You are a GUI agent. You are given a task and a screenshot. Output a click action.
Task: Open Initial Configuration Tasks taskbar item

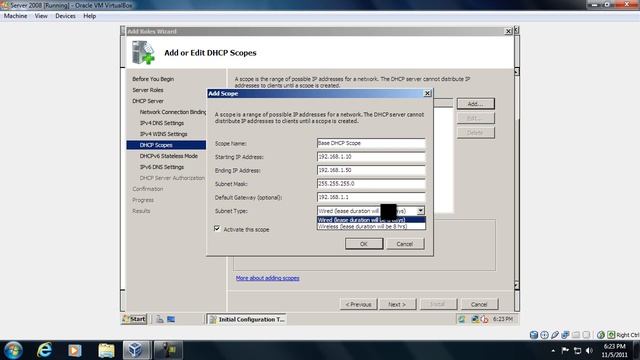(x=247, y=319)
